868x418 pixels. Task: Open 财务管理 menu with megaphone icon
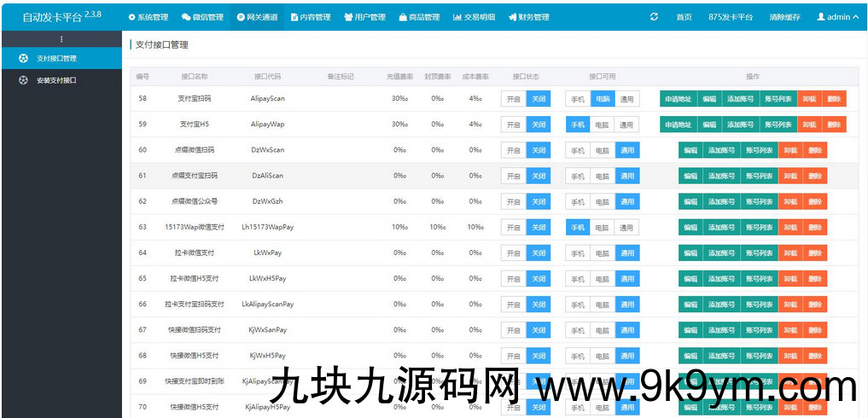[527, 17]
